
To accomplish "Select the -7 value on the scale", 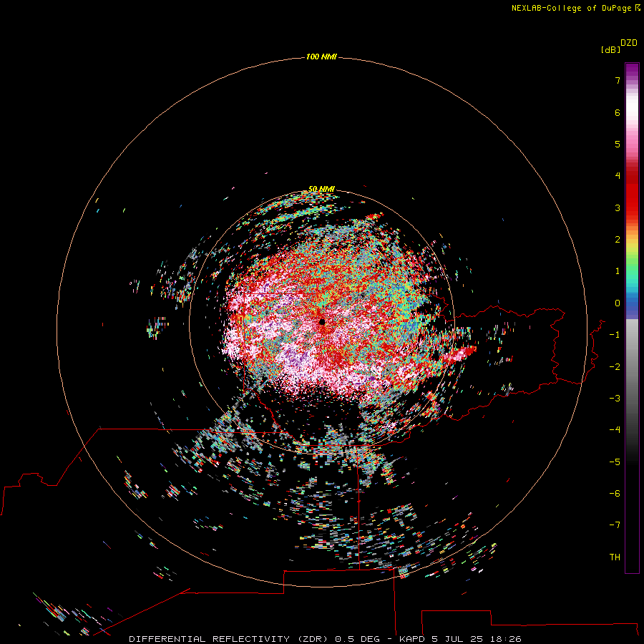I will [x=615, y=525].
